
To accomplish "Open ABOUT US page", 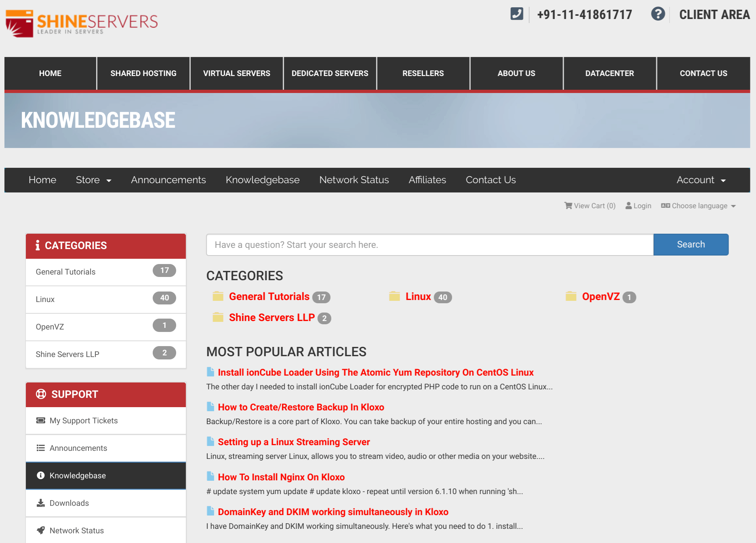I will (516, 73).
